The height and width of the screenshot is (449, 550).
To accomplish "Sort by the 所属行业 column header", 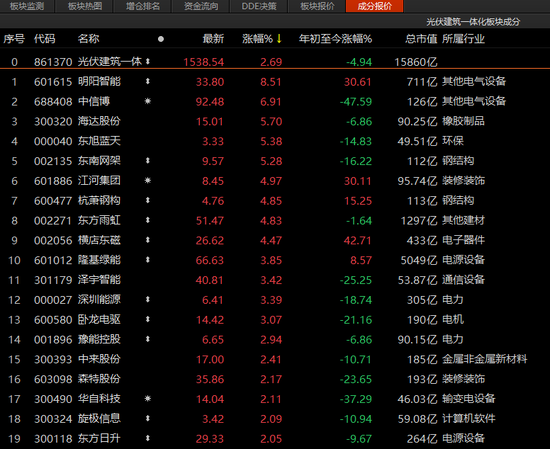I will pos(463,39).
